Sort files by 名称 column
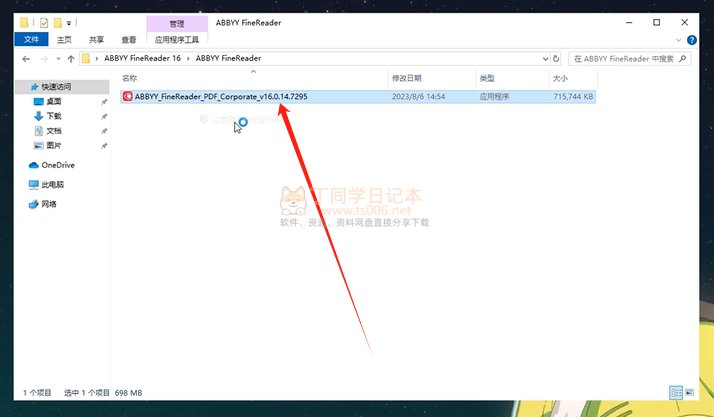 tap(130, 78)
